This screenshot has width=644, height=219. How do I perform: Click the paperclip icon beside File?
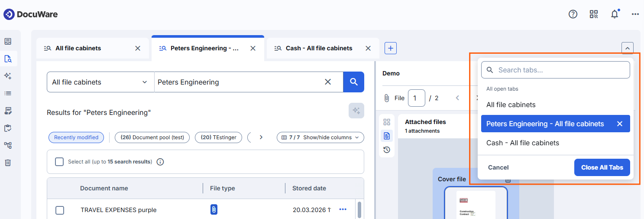pos(387,98)
